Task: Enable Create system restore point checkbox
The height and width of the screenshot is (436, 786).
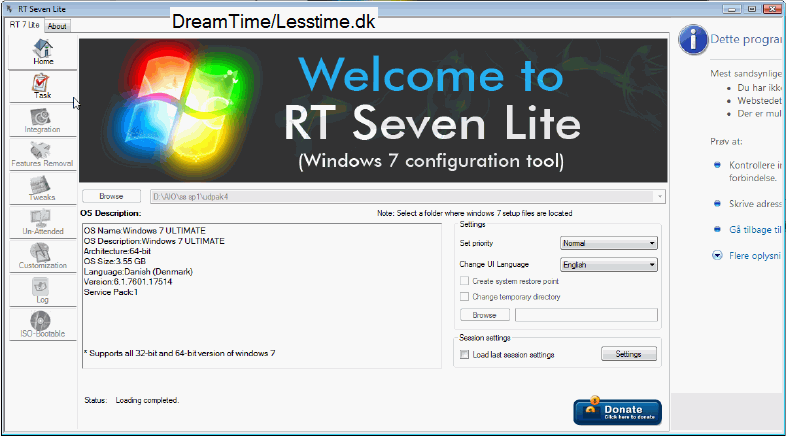Action: (465, 281)
